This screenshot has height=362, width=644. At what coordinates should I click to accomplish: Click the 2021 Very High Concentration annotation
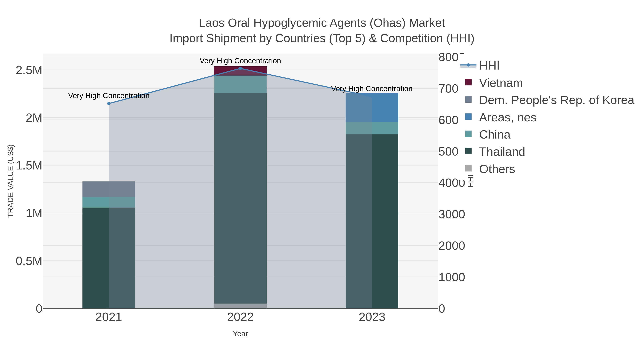point(109,96)
